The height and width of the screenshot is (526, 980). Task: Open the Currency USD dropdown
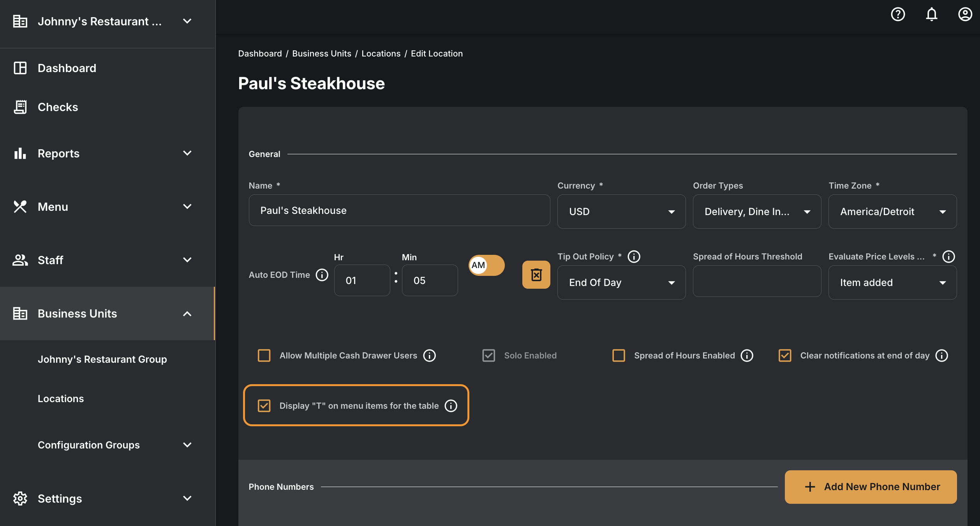click(x=621, y=212)
